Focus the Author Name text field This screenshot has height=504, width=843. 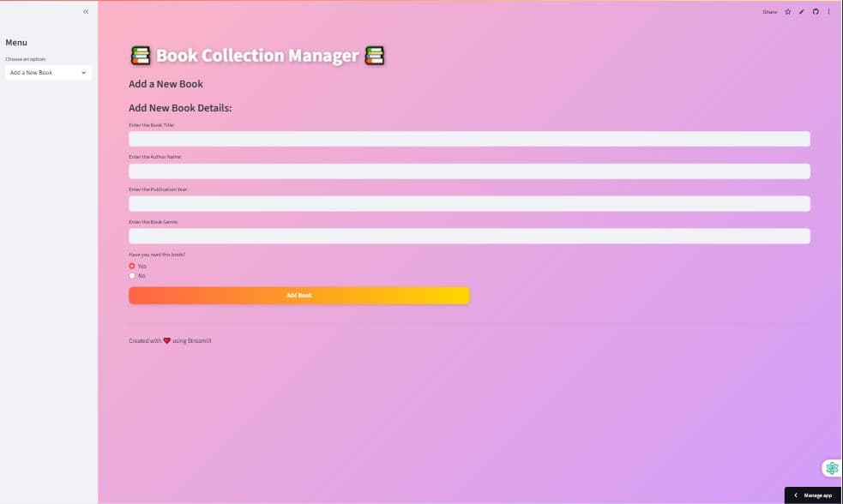tap(469, 171)
